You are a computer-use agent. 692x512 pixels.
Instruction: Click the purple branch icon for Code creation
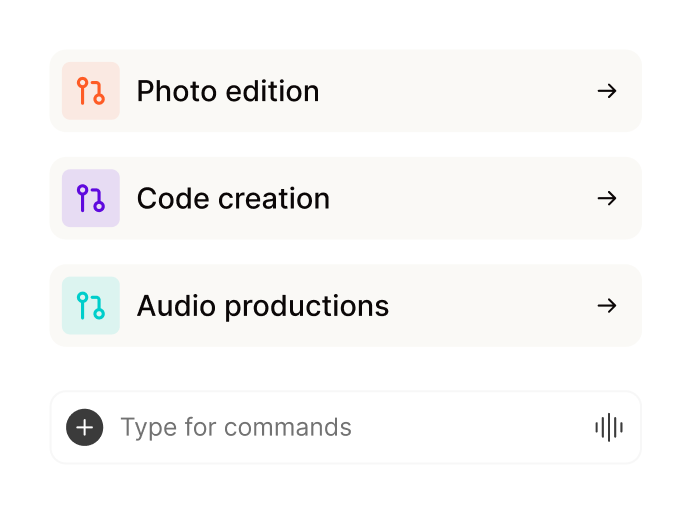pos(91,198)
